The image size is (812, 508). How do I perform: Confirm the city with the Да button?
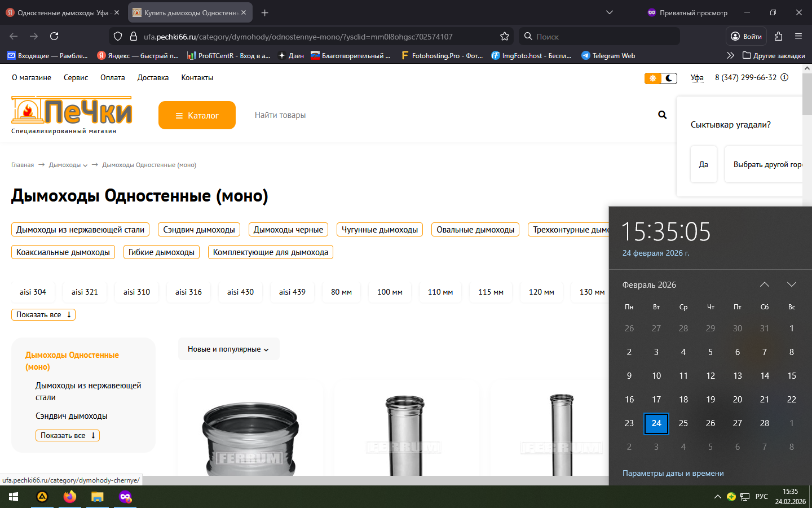pos(704,164)
